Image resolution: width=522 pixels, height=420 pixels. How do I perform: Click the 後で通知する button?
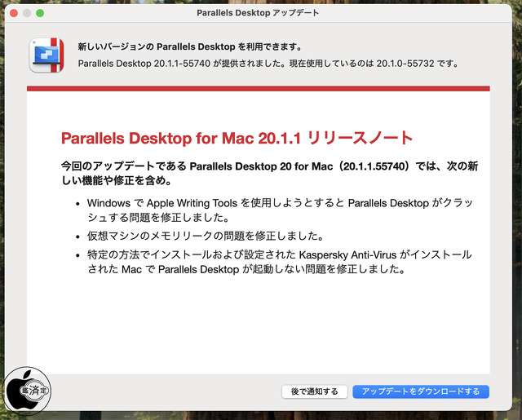click(315, 391)
